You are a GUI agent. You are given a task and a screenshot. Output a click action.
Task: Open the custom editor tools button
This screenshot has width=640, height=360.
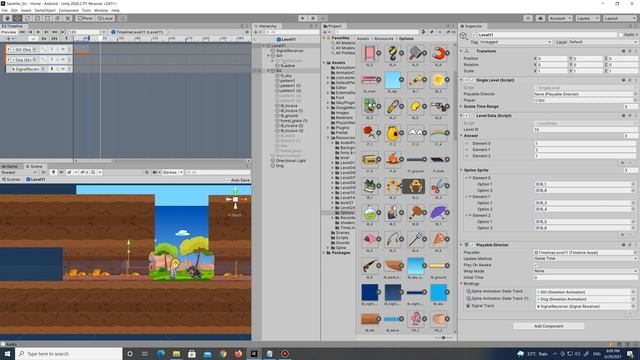[x=68, y=18]
